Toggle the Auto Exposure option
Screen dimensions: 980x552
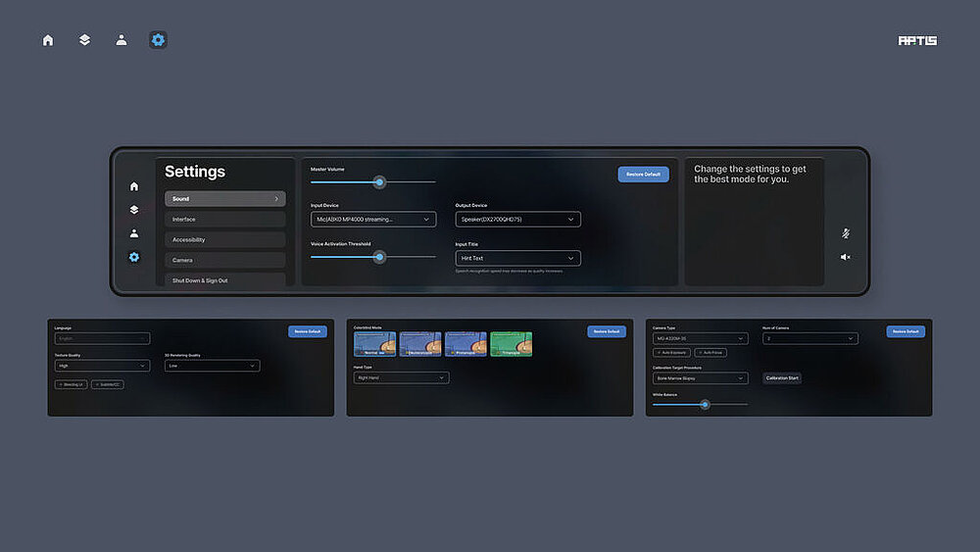click(x=671, y=352)
